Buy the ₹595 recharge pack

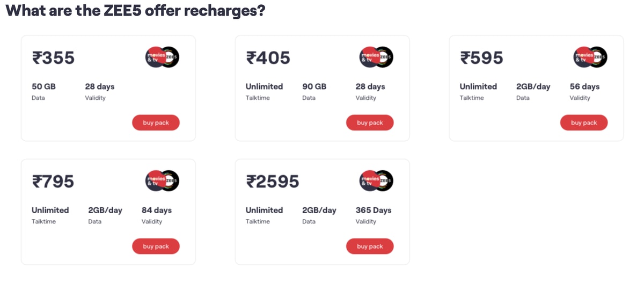click(x=583, y=123)
